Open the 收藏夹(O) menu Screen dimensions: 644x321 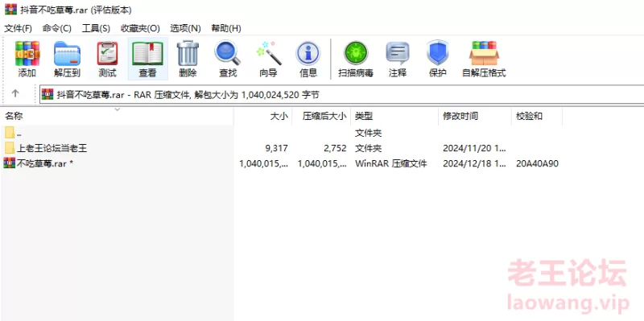[x=140, y=28]
